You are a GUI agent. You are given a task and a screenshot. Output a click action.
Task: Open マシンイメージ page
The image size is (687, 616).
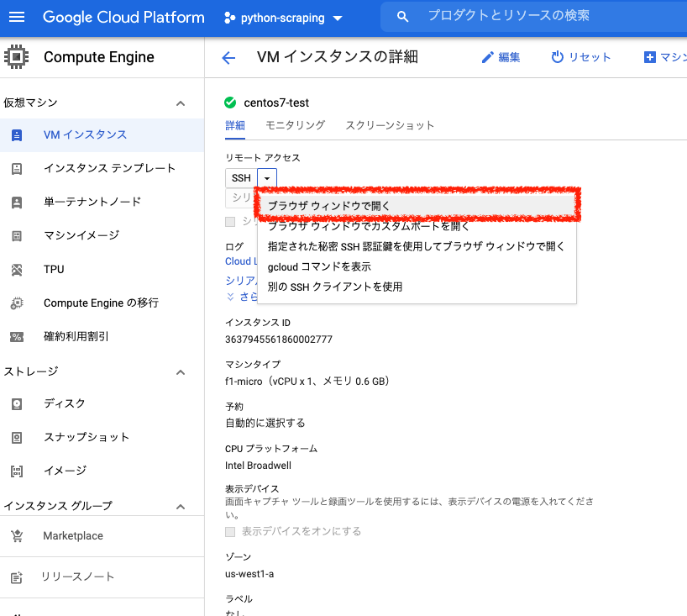81,235
